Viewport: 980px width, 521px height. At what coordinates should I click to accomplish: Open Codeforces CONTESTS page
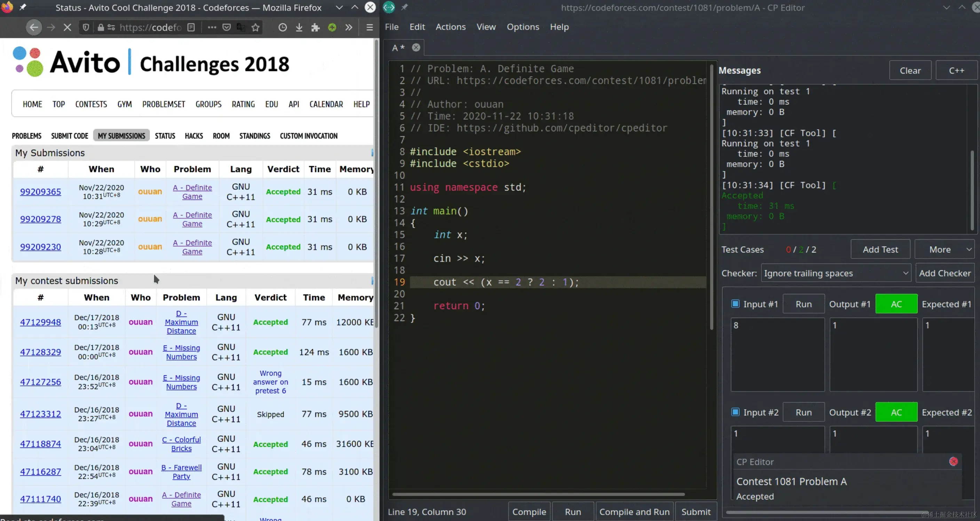(x=91, y=104)
